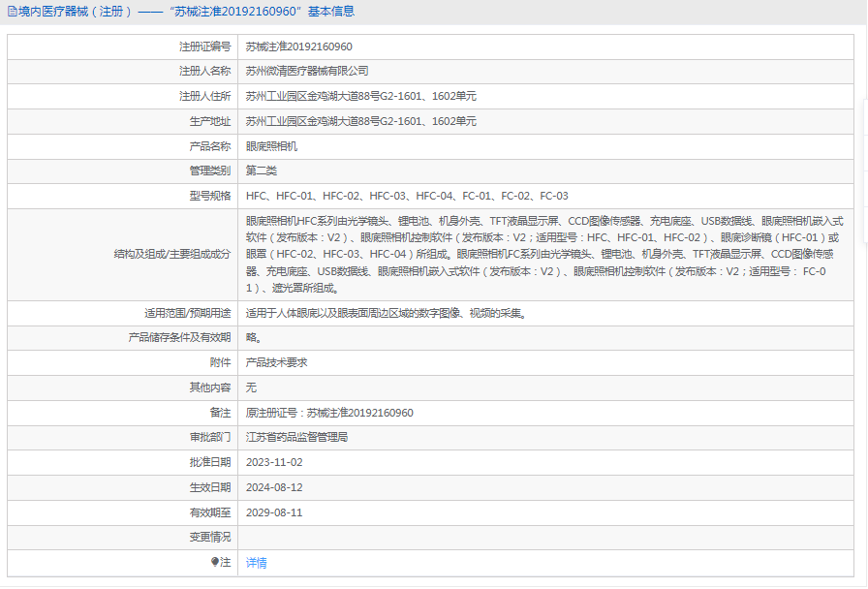The image size is (868, 589).
Task: Click the 适用范围/预期用途 row label
Action: pos(188,313)
